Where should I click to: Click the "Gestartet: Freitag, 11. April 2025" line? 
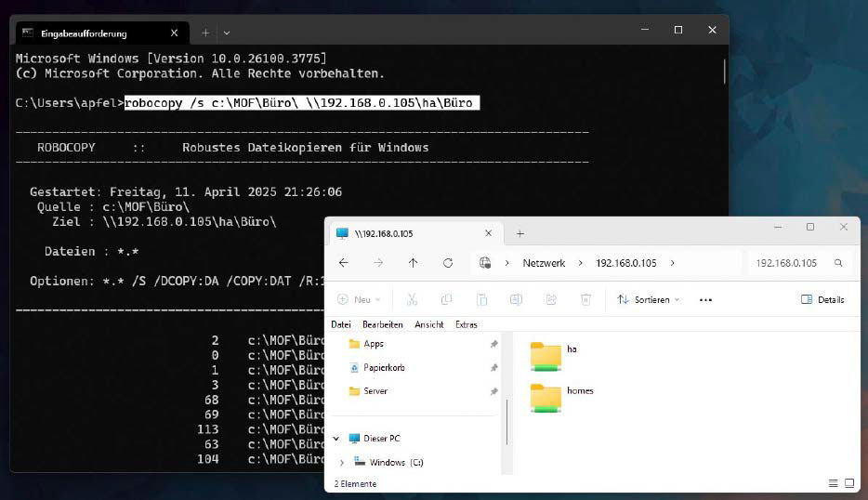pyautogui.click(x=186, y=192)
